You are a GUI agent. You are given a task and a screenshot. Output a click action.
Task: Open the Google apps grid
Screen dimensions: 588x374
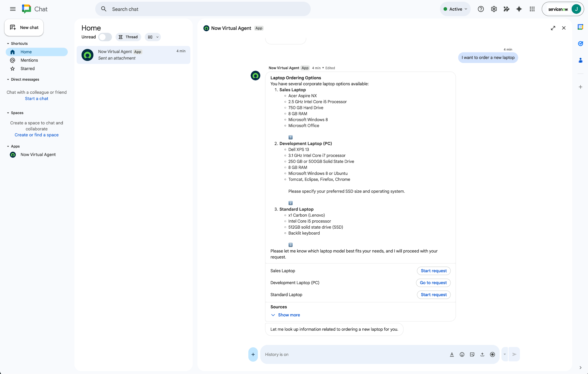(532, 9)
